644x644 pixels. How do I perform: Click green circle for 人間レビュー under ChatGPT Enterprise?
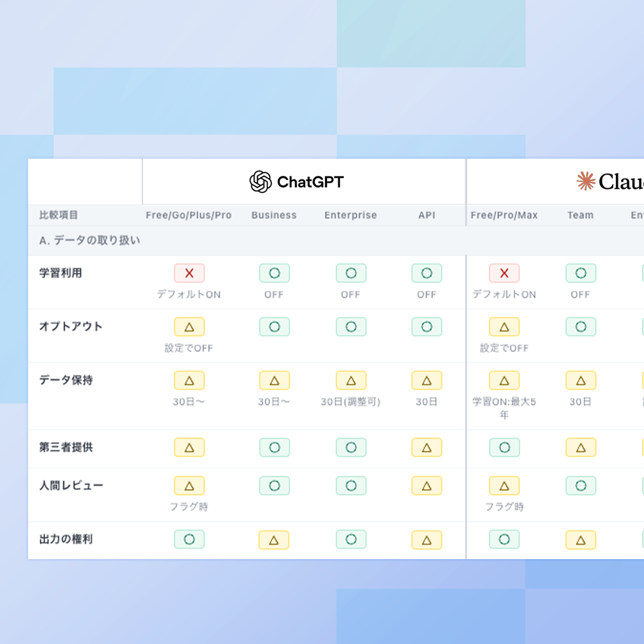[x=351, y=486]
